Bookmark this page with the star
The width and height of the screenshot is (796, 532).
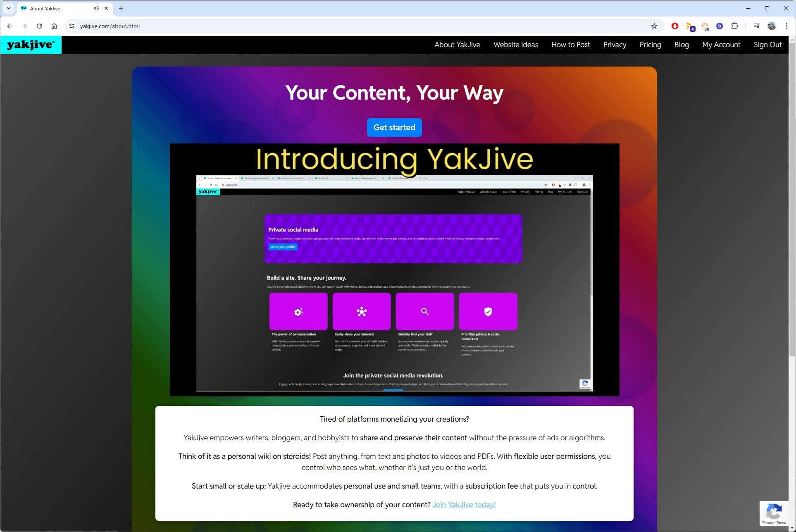coord(654,26)
